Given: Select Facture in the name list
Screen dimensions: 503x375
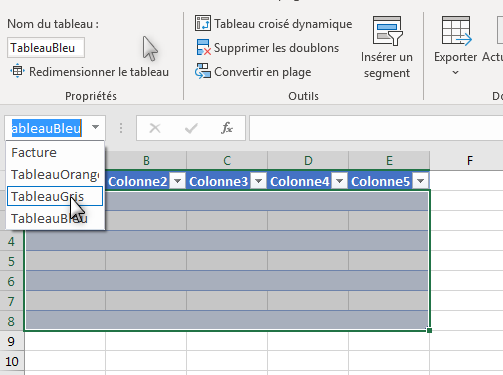Looking at the screenshot, I should pyautogui.click(x=55, y=153).
